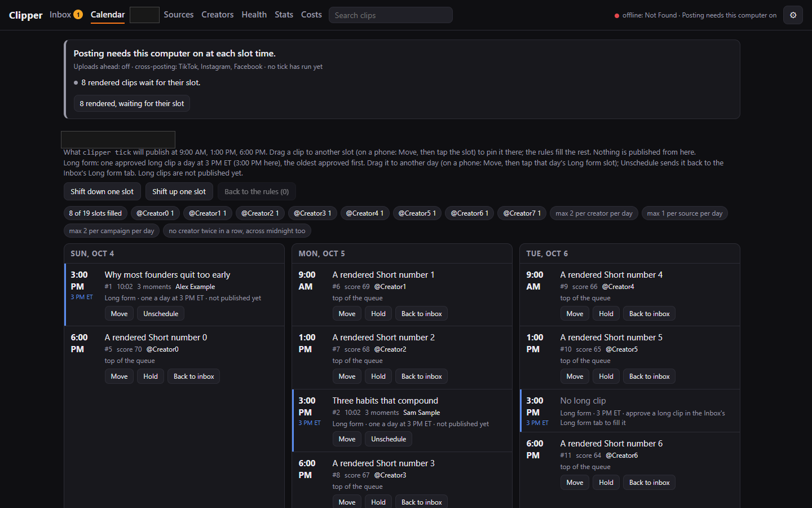Open the settings gear icon
The image size is (812, 508).
(793, 15)
